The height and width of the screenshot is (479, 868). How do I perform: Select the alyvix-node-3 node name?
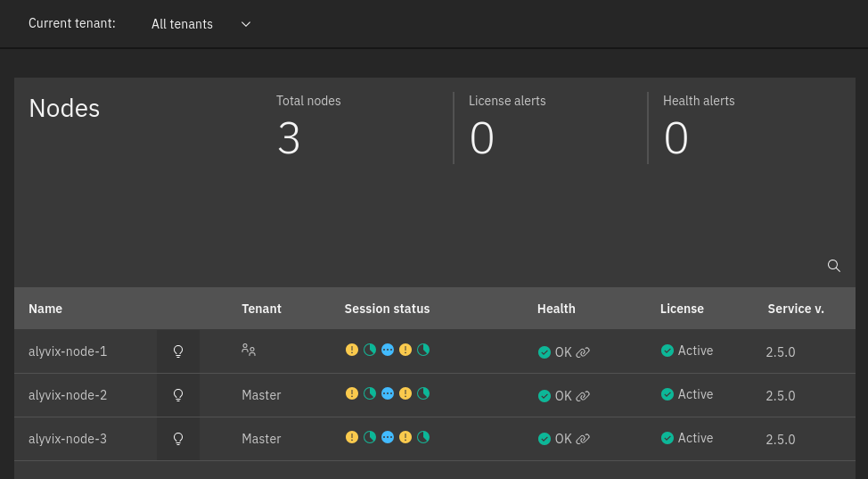68,439
